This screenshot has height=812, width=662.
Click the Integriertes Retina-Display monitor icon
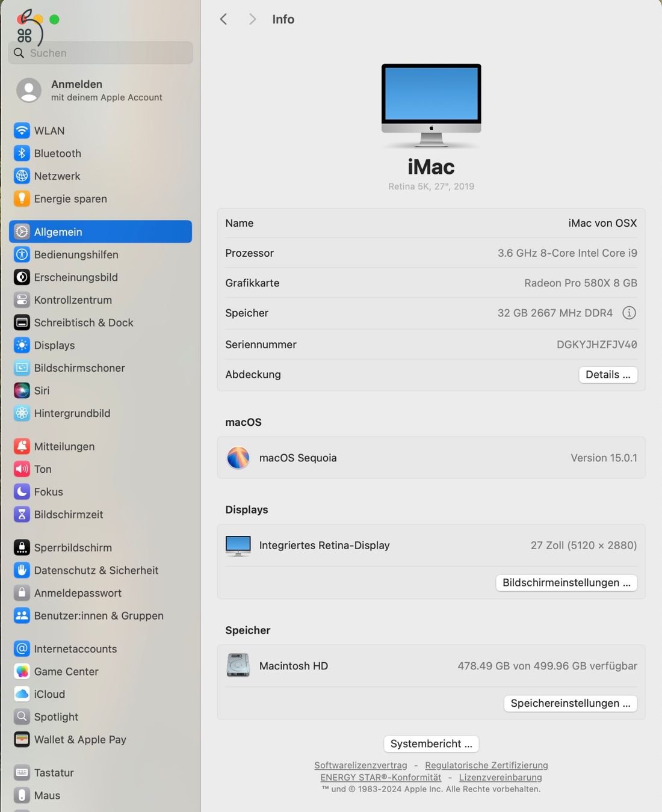pos(238,546)
